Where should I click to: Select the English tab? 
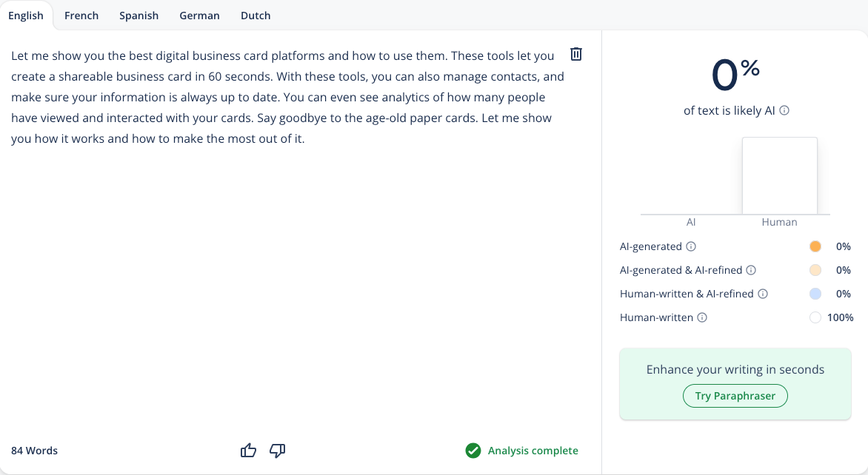[x=25, y=16]
